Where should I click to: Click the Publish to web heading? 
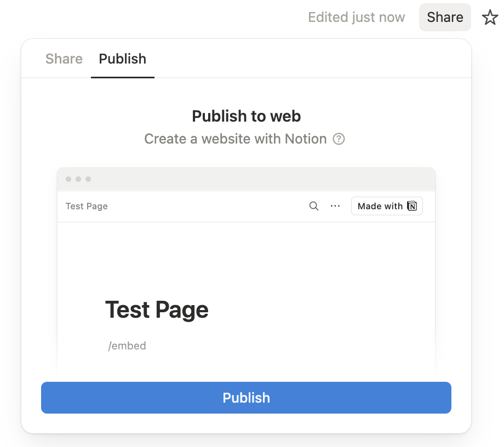[245, 116]
